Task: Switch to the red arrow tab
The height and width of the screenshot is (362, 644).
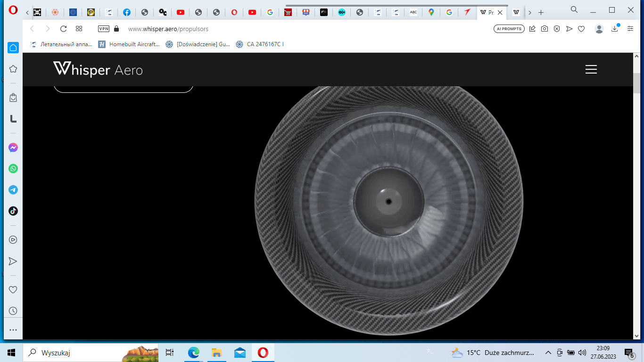Action: pos(467,13)
